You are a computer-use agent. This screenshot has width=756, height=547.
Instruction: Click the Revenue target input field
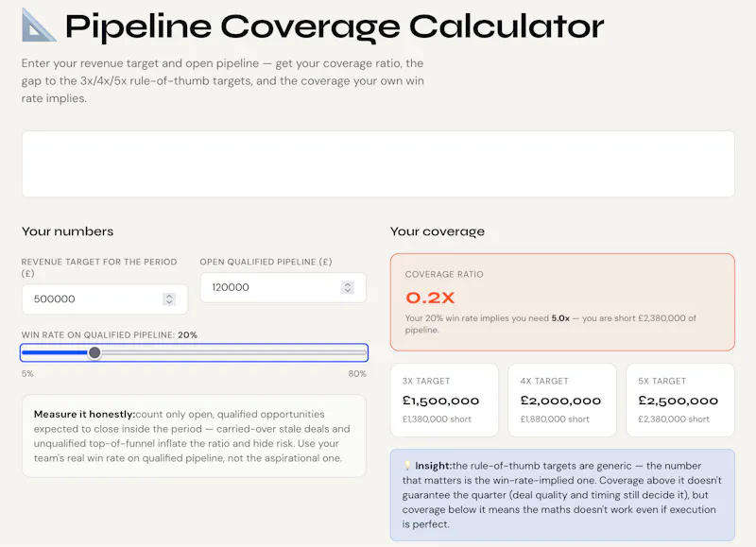105,299
